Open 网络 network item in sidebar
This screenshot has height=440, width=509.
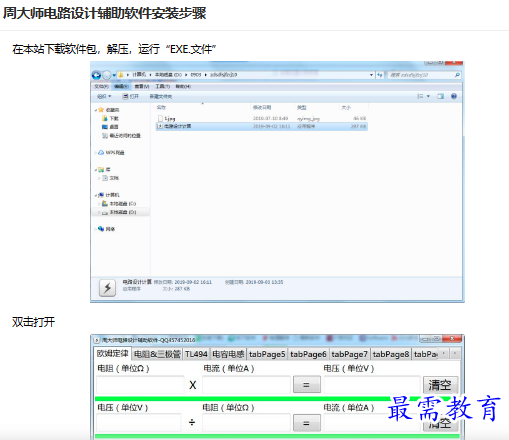[x=107, y=229]
